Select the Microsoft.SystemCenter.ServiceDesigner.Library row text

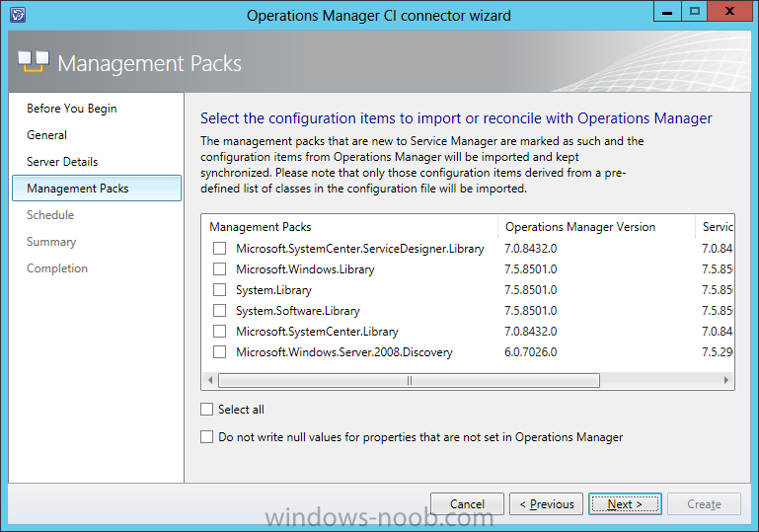click(x=359, y=249)
